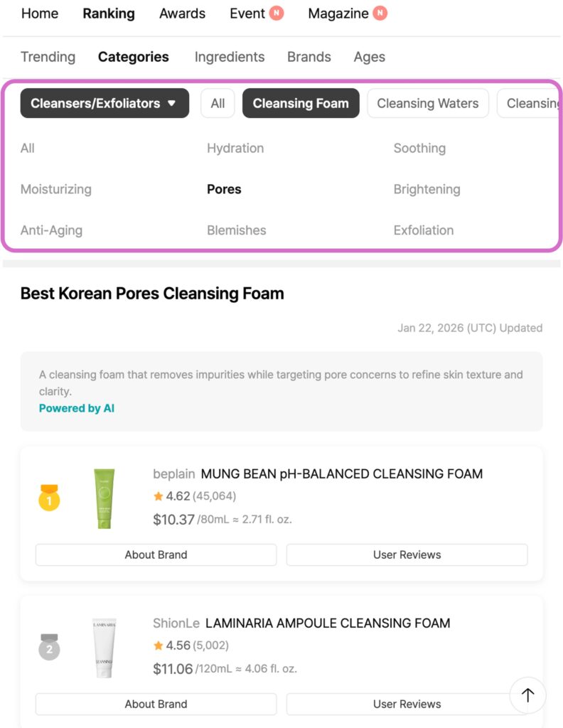This screenshot has width=563, height=728.
Task: Click the scroll-to-top arrow icon
Action: point(527,695)
